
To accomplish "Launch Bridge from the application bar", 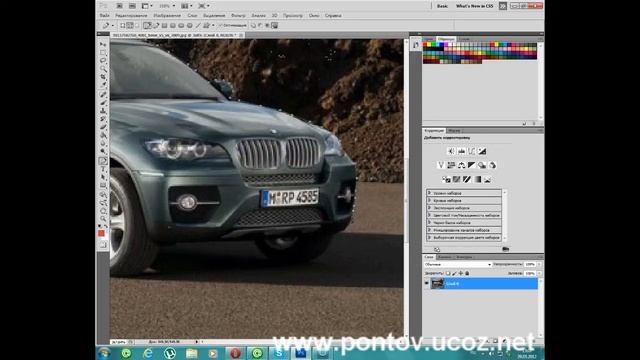I will coord(119,6).
